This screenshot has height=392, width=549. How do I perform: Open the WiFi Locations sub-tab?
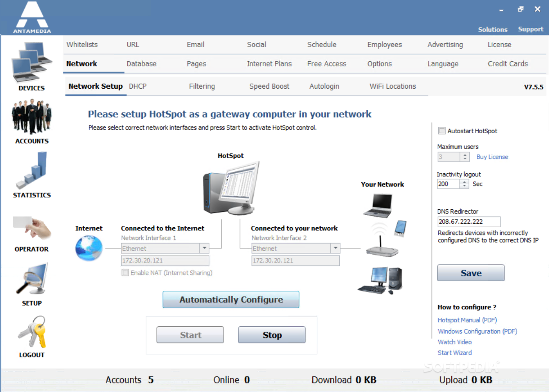(x=392, y=86)
